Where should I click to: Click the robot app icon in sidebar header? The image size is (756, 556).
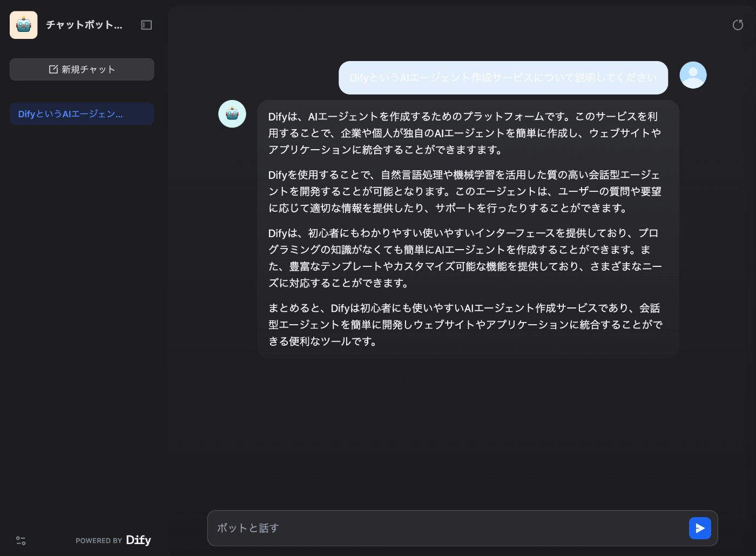(24, 25)
